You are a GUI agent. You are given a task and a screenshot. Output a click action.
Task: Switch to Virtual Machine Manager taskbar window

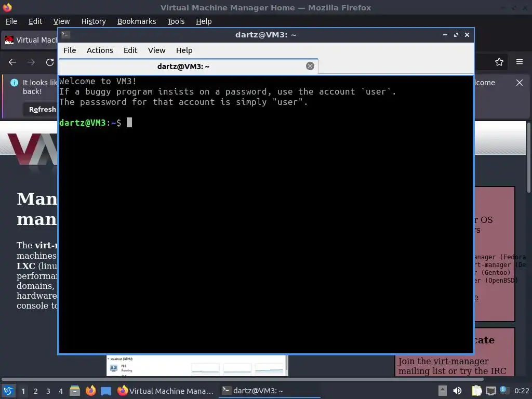point(166,391)
